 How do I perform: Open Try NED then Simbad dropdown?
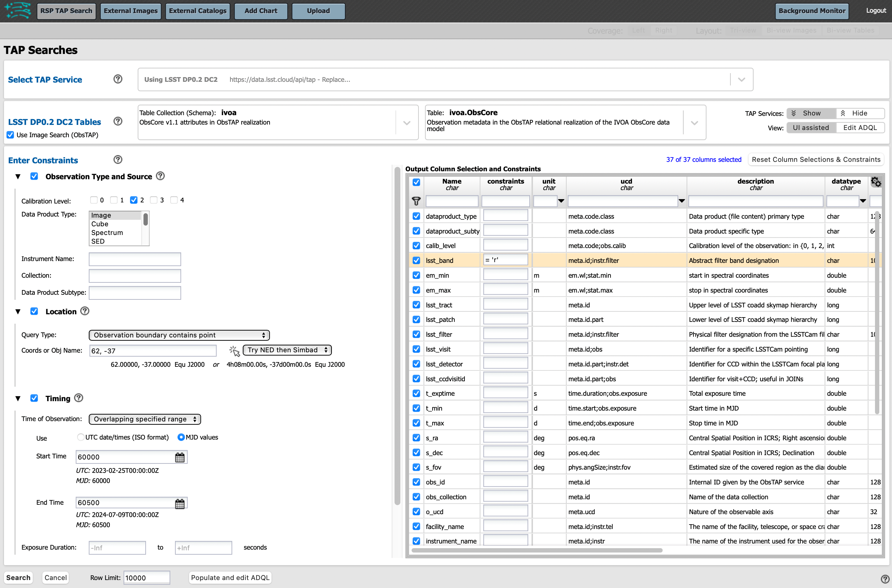click(x=287, y=350)
